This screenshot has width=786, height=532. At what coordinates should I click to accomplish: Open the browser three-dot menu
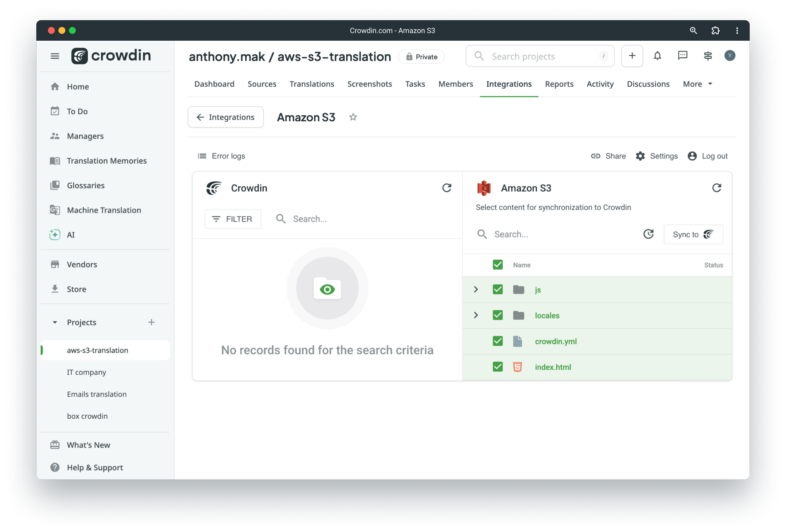[737, 31]
